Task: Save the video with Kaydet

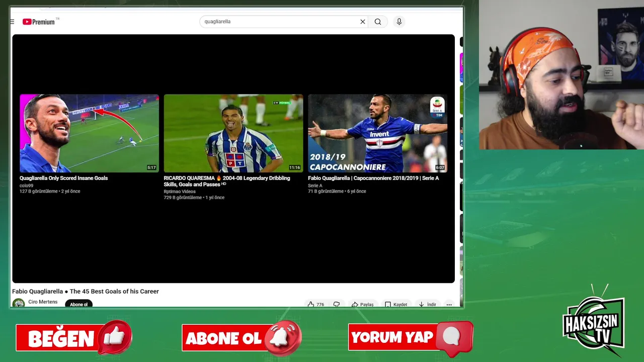Action: 396,304
